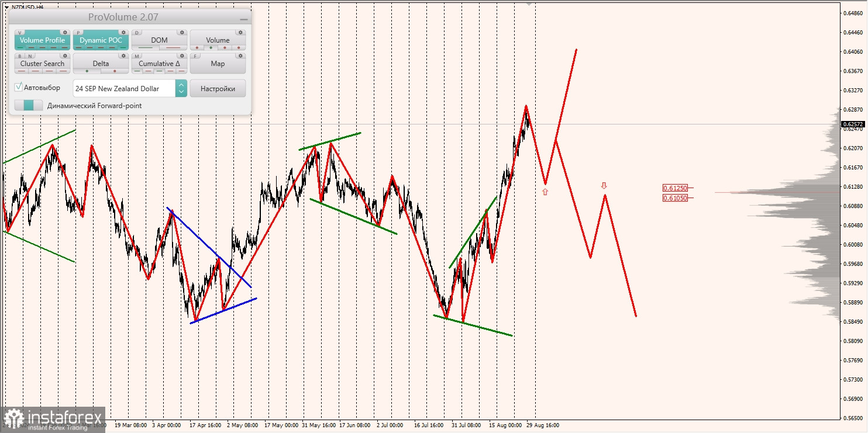Click the F hotkey tag on Map
The height and width of the screenshot is (433, 868).
click(x=196, y=56)
